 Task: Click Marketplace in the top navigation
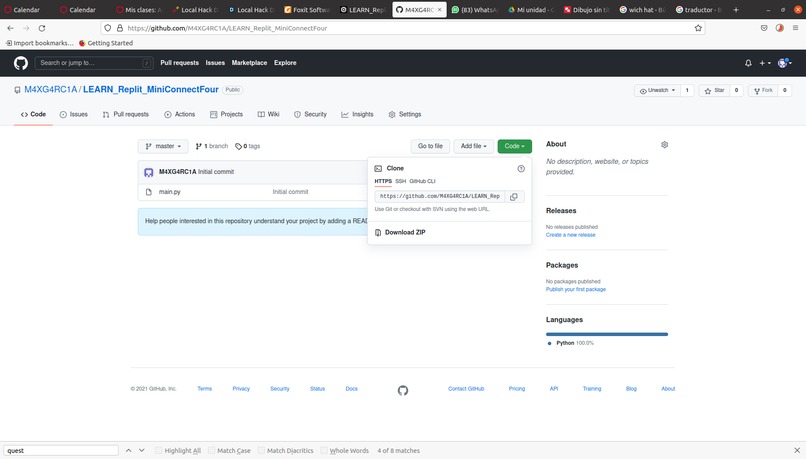point(249,63)
